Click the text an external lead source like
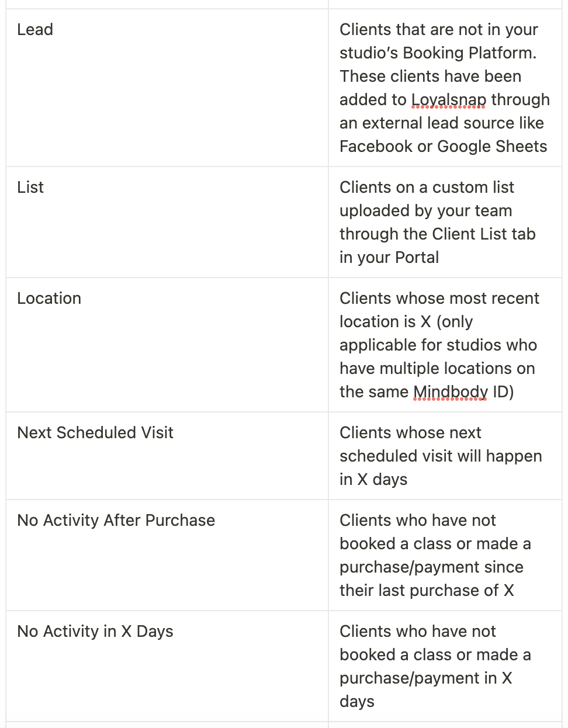 coord(442,123)
